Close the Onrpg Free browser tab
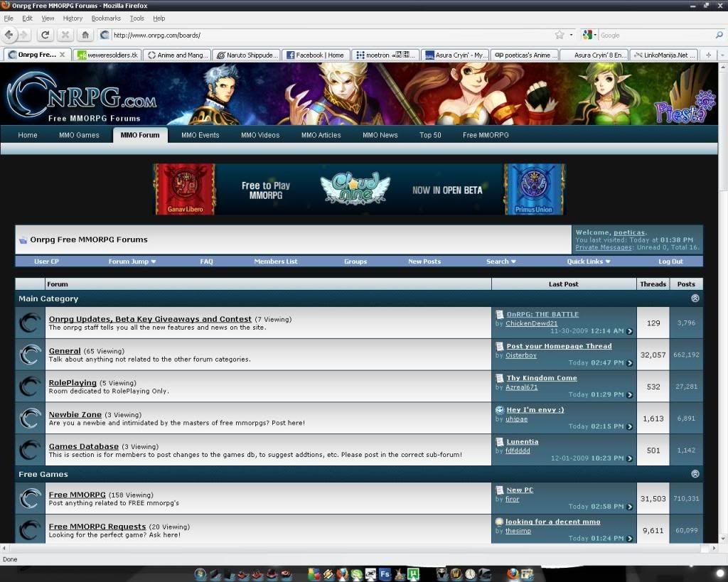 pyautogui.click(x=62, y=55)
